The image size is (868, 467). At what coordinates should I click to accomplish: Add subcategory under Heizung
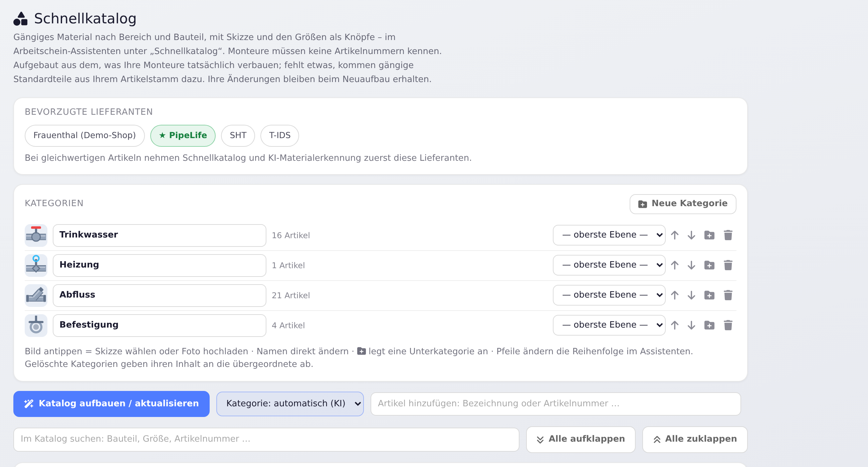709,265
